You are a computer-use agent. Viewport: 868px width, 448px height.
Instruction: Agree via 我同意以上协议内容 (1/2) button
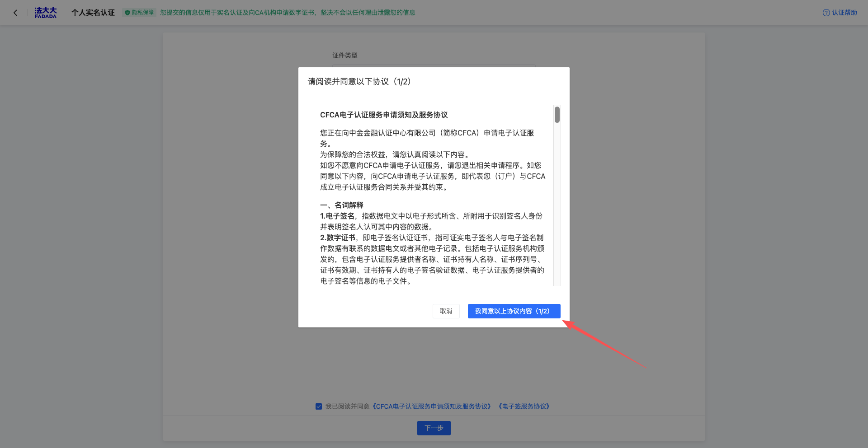(x=514, y=311)
